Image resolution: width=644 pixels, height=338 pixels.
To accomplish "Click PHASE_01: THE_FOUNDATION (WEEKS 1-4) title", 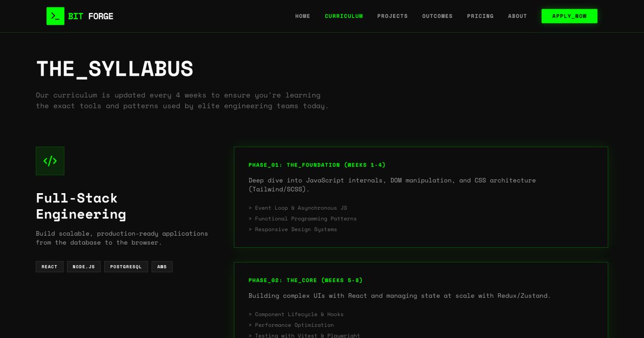I will pos(317,165).
